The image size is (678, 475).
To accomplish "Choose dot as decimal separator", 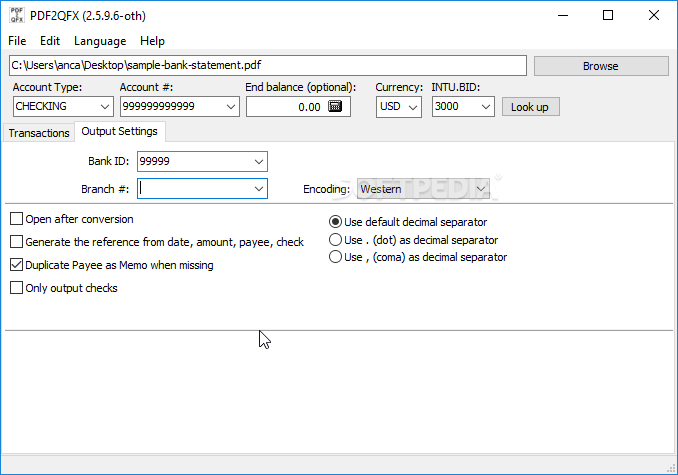I will [x=336, y=240].
